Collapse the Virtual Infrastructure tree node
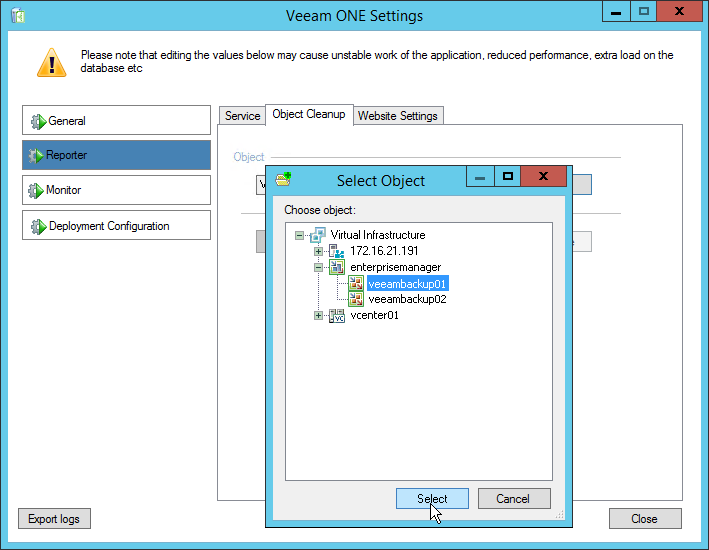Viewport: 709px width, 550px height. coord(299,235)
